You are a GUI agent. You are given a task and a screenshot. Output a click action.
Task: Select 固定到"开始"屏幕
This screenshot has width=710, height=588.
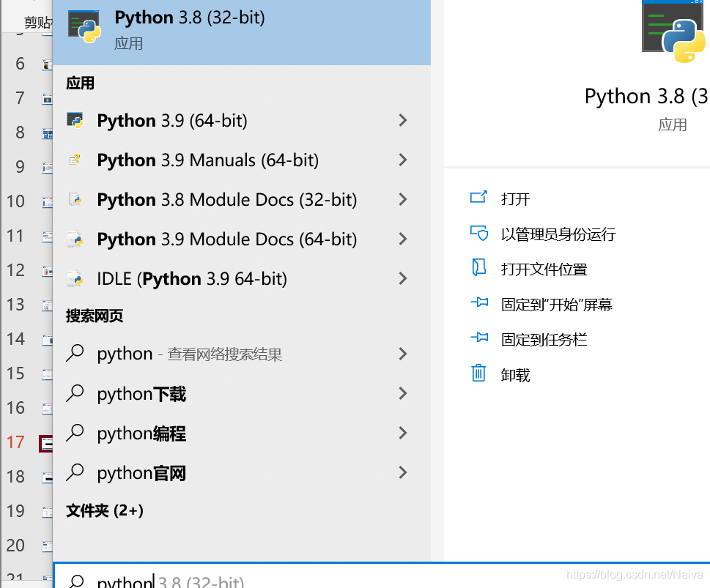[x=557, y=304]
